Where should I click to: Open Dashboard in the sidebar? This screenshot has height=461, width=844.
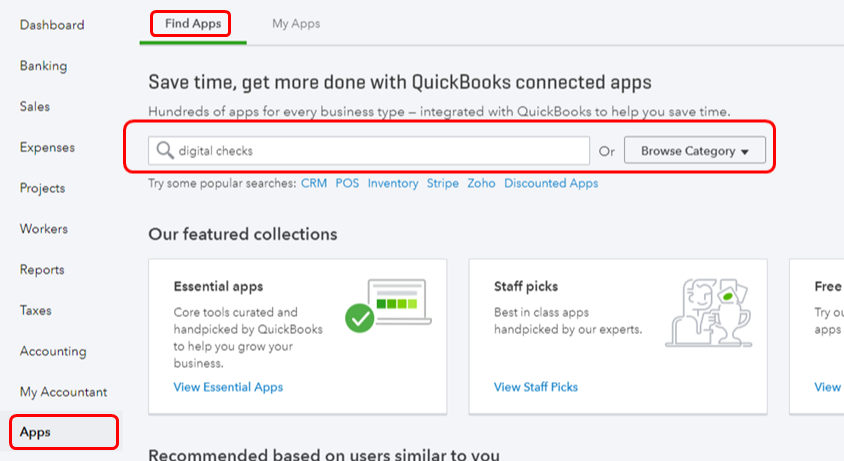pyautogui.click(x=52, y=25)
